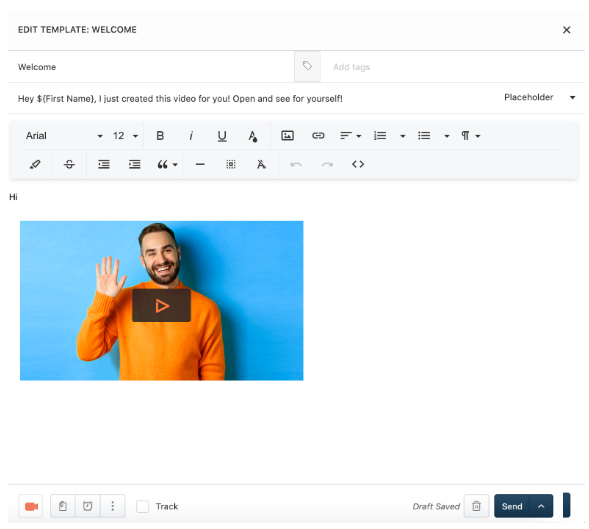Enable the Track checkbox
Screen dimensions: 589x529
[x=142, y=506]
